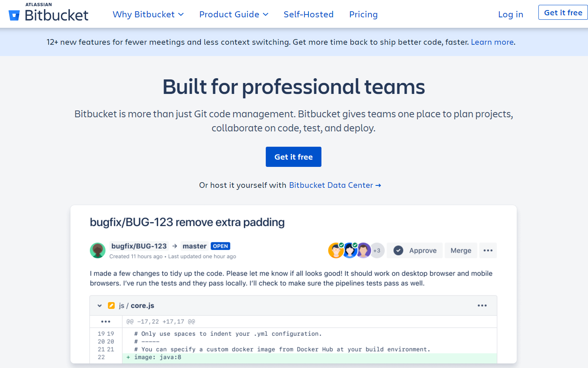Click the orange modified-file icon
588x368 pixels.
pyautogui.click(x=111, y=306)
